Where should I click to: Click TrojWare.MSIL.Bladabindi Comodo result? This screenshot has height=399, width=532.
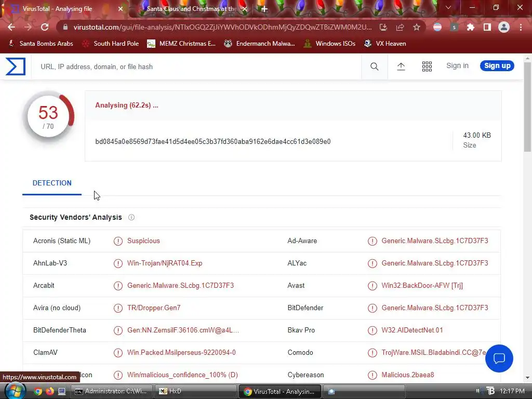pyautogui.click(x=434, y=353)
